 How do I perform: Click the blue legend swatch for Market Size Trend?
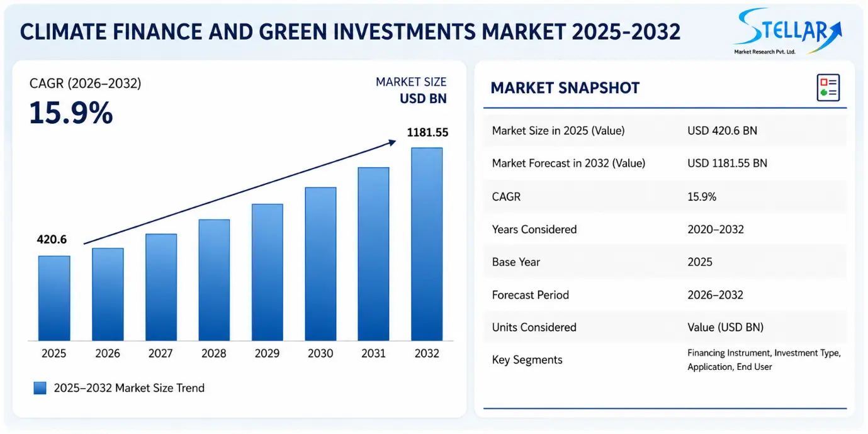(40, 388)
